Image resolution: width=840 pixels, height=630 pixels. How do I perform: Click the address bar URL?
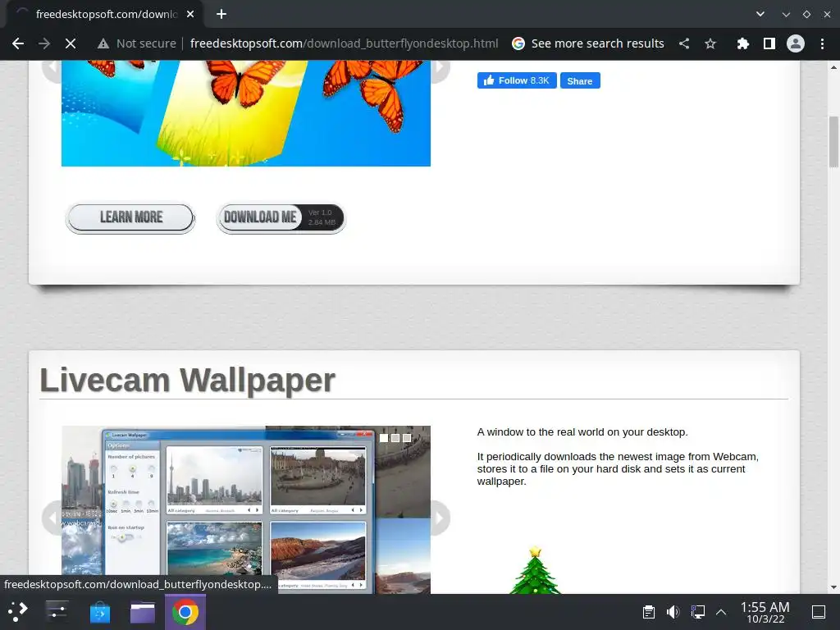344,43
